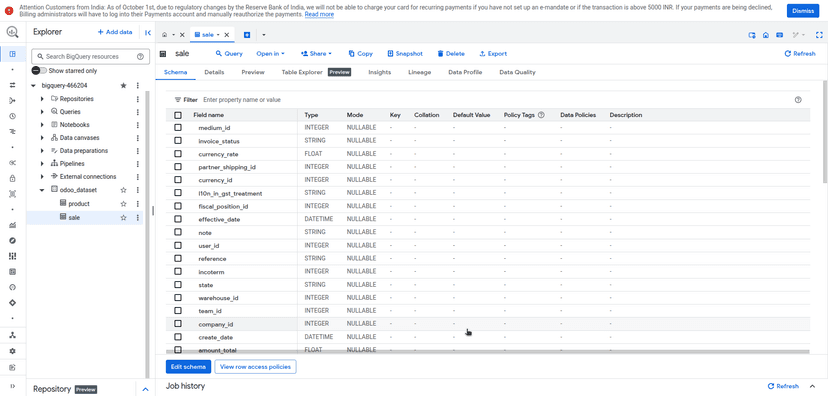Screen dimensions: 828x396
Task: Check the select-all header checkbox
Action: click(178, 115)
